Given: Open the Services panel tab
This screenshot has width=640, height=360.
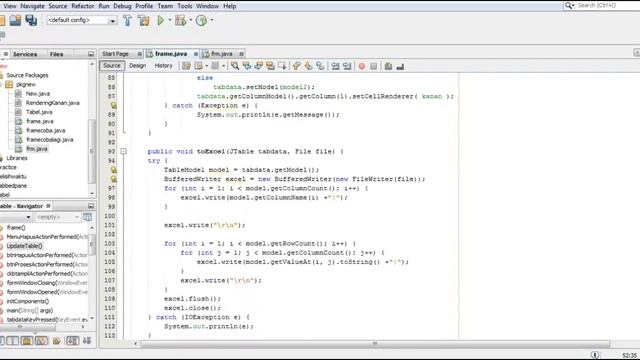Looking at the screenshot, I should (25, 54).
